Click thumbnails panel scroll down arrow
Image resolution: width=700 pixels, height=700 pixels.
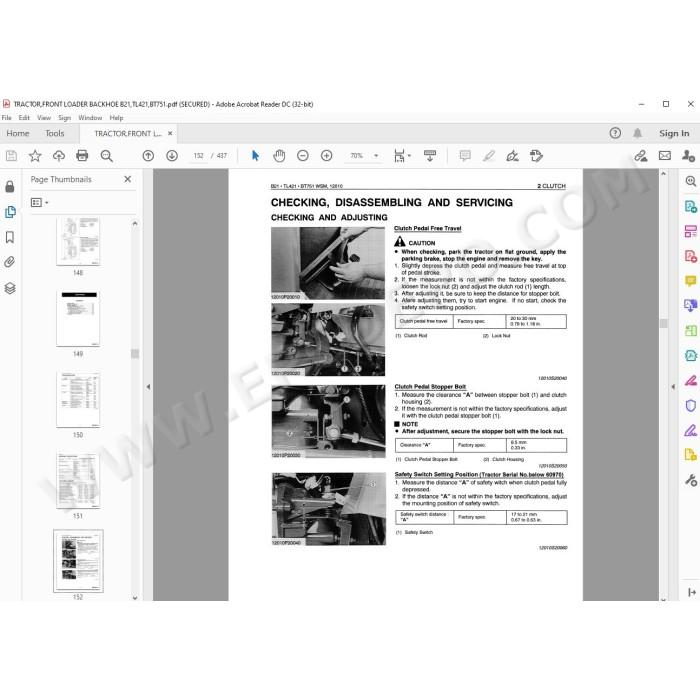point(135,598)
